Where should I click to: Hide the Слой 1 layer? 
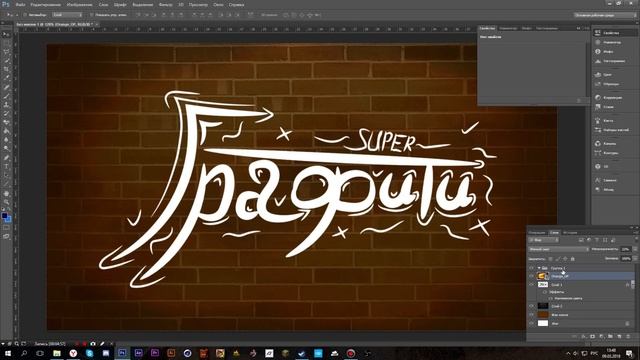(531, 284)
